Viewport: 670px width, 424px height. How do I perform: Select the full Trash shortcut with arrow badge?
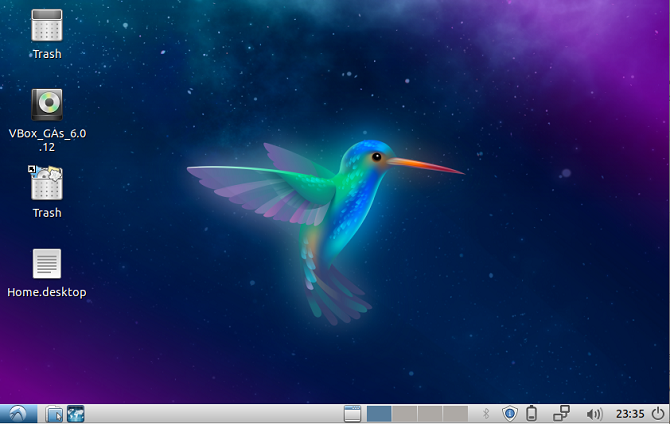[46, 183]
